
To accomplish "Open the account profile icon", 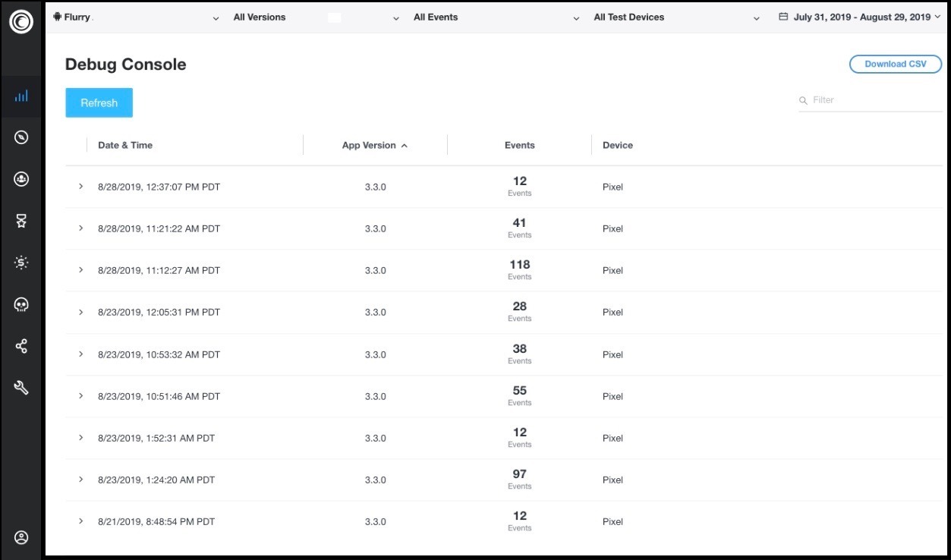I will click(x=21, y=537).
